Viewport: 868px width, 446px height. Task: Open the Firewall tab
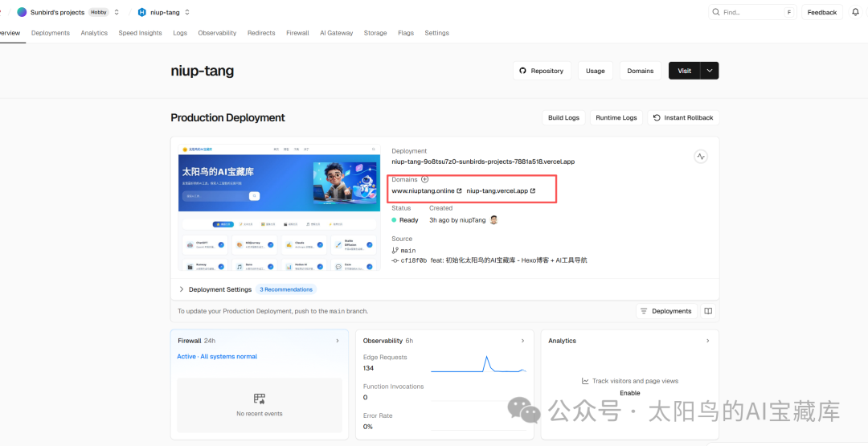pyautogui.click(x=297, y=33)
